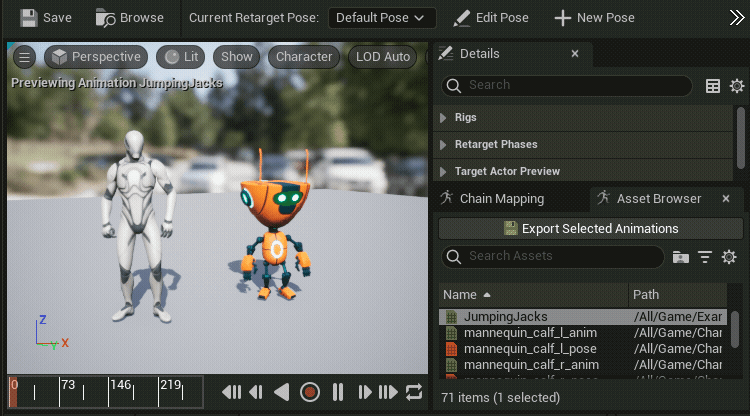Click the Save toolbar button
750x416 pixels.
click(x=46, y=18)
